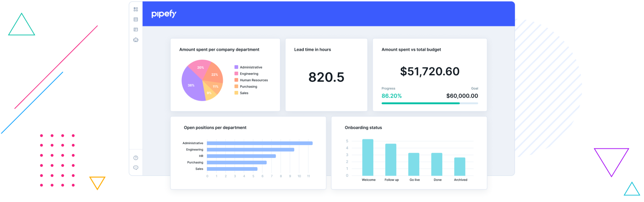Click the "Progress" label
Screen dimensions: 644x202
point(388,89)
